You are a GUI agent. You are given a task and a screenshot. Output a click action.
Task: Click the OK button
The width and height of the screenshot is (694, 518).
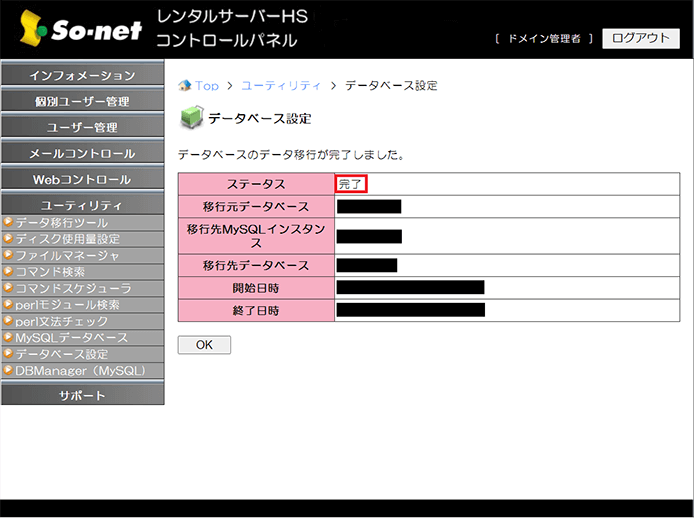pyautogui.click(x=204, y=345)
